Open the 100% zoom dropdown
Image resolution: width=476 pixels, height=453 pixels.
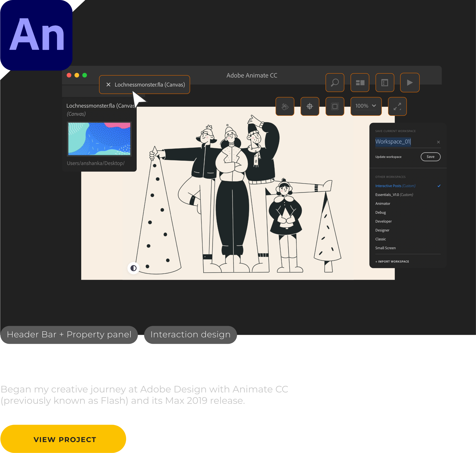366,106
